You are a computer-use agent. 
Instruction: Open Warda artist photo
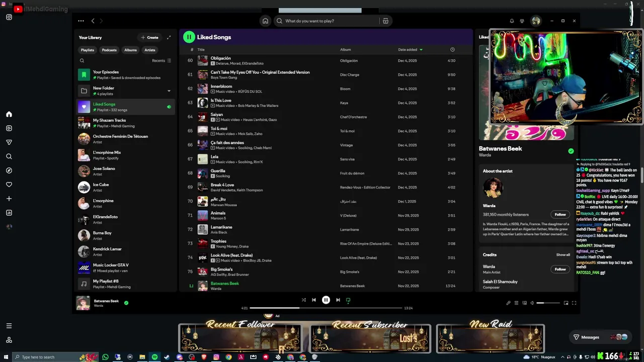click(493, 188)
